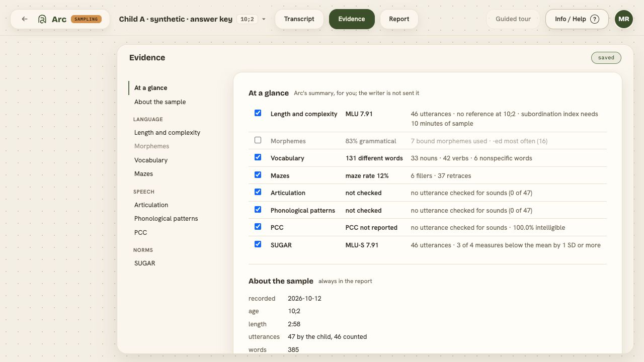The height and width of the screenshot is (362, 644).
Task: Jump to About the sample in sidebar
Action: (160, 102)
